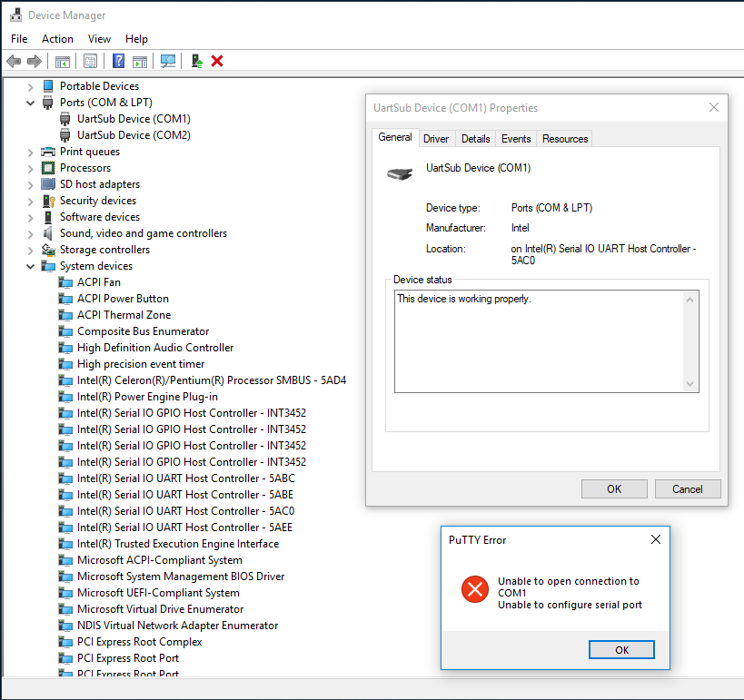Click the Ports (COM & LPT) category icon
The height and width of the screenshot is (700, 744).
click(48, 103)
